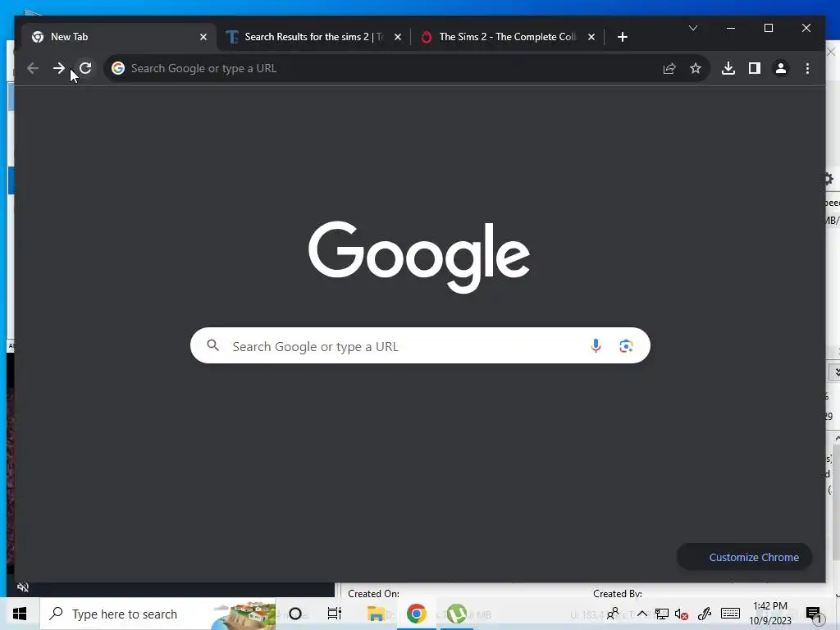Open the People icon in system tray
The image size is (840, 630).
(613, 614)
